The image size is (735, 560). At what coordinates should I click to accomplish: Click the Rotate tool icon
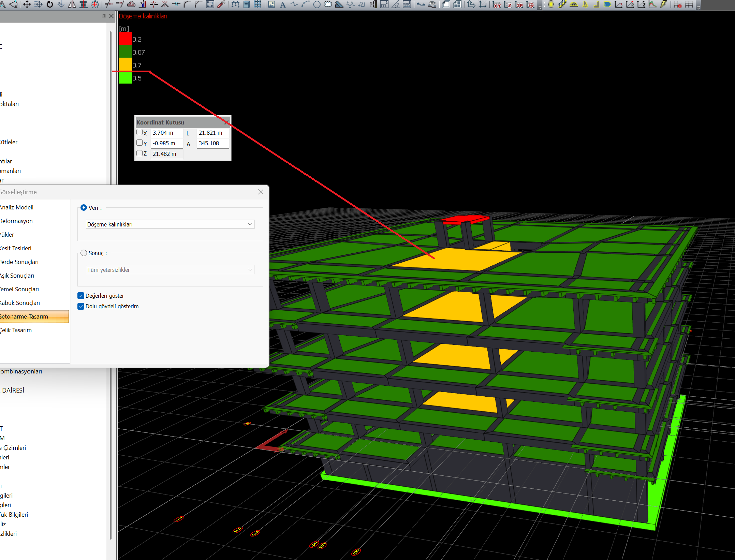[50, 4]
